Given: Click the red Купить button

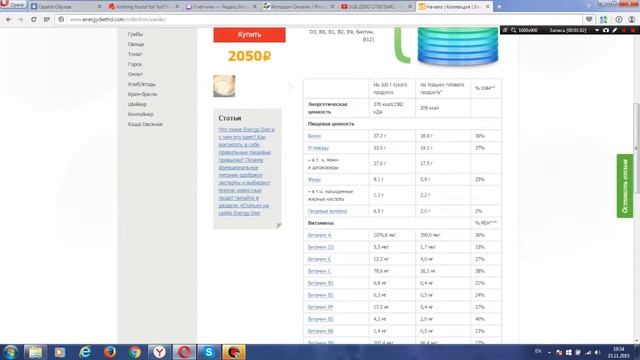Looking at the screenshot, I should pyautogui.click(x=249, y=35).
